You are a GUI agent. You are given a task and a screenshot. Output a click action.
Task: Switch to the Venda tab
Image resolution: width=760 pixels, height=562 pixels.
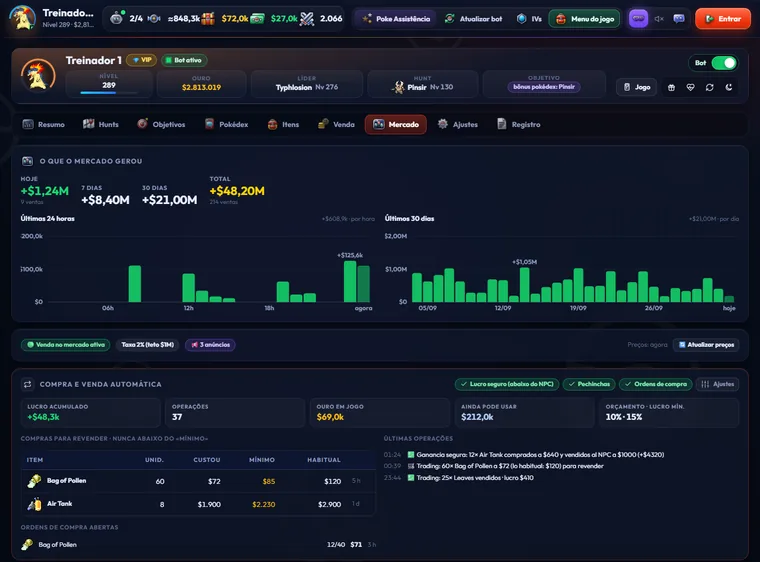336,125
